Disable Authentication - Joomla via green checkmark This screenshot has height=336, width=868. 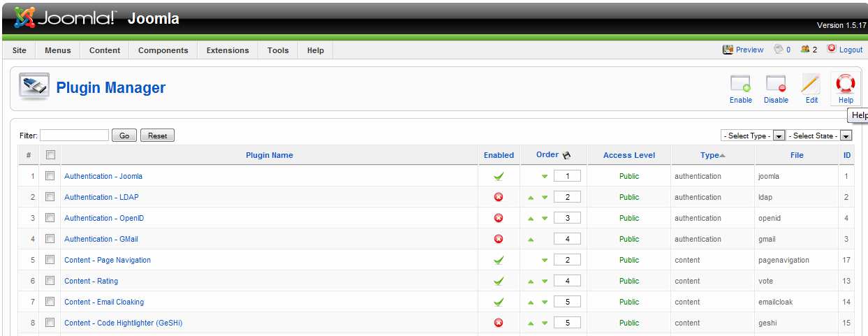499,176
